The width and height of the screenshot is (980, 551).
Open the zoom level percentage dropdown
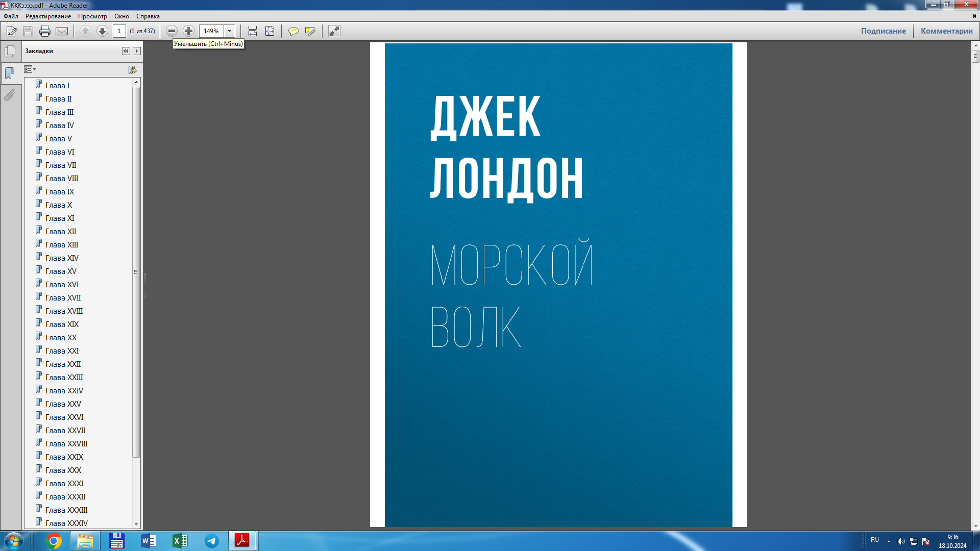(229, 31)
